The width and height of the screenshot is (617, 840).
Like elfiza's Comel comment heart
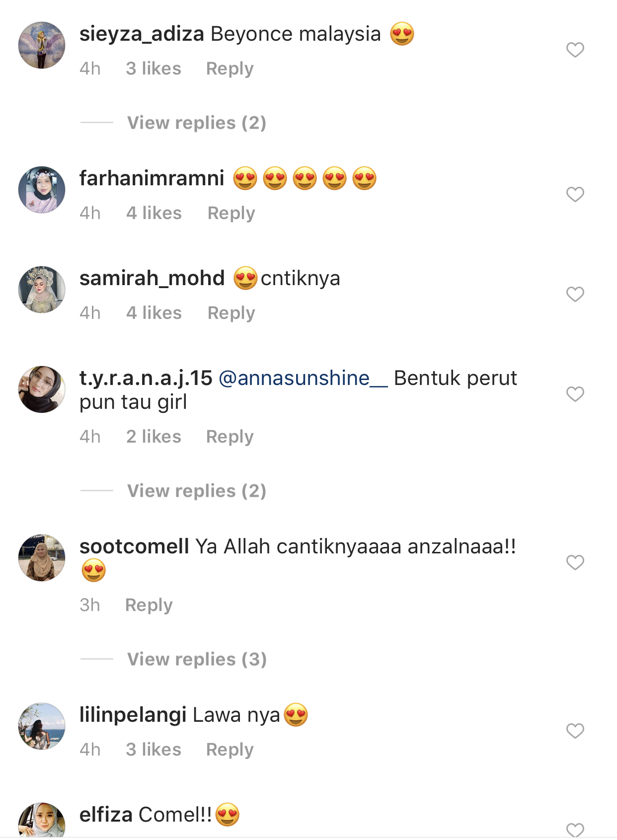(x=575, y=829)
